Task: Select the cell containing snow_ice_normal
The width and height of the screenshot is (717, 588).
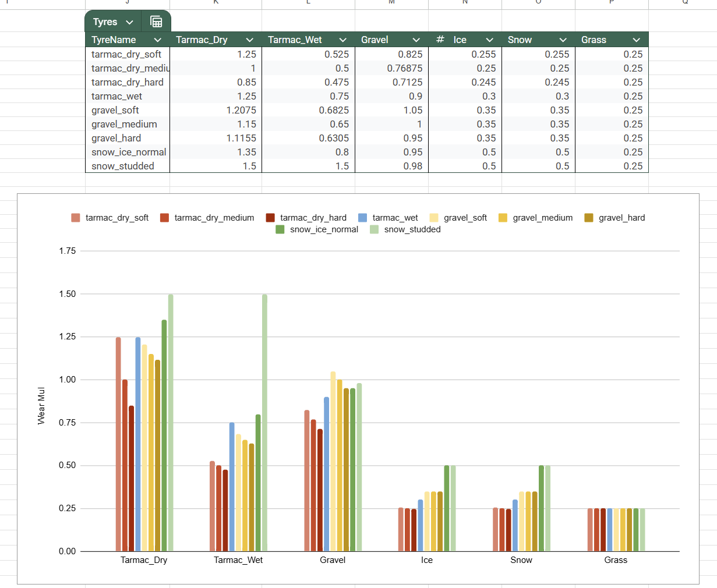Action: 129,152
